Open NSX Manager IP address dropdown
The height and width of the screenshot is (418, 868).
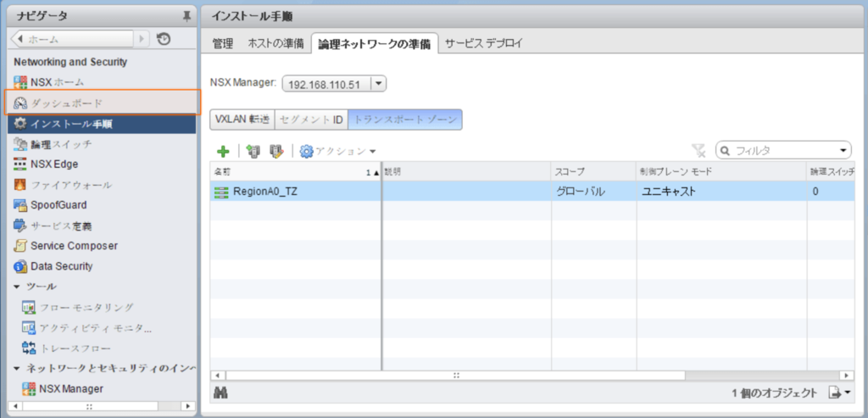pyautogui.click(x=379, y=84)
